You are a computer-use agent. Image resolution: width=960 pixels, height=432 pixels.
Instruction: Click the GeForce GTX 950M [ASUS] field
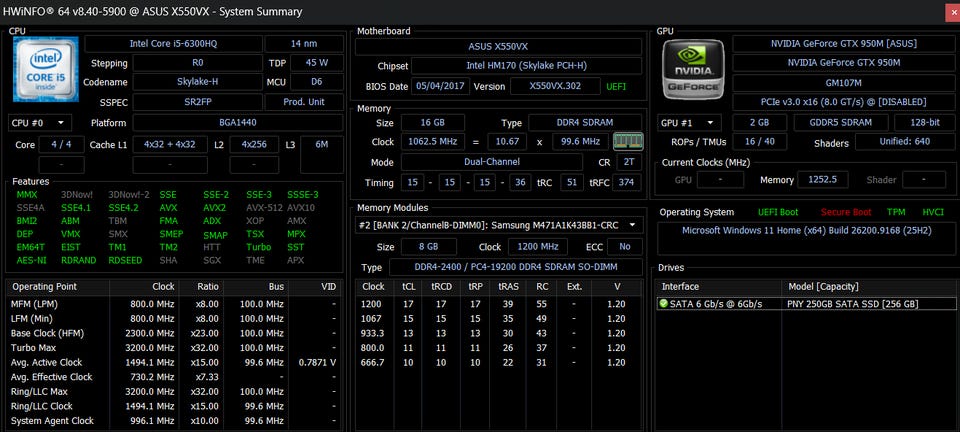point(843,43)
